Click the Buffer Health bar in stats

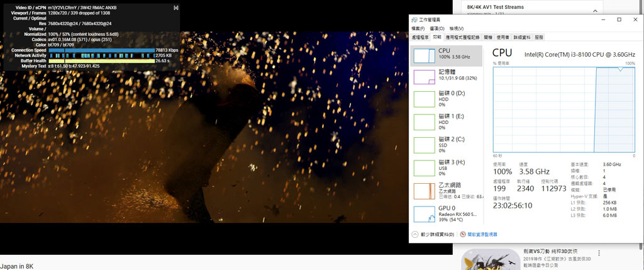102,60
